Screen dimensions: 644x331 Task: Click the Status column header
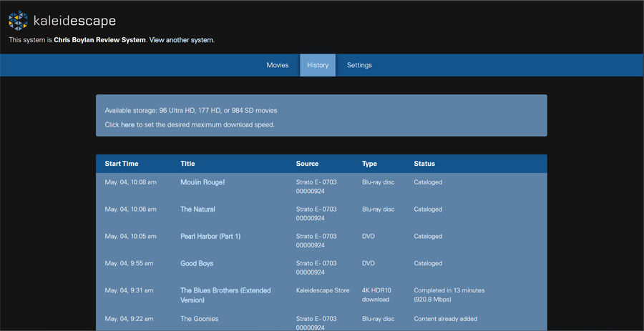424,164
